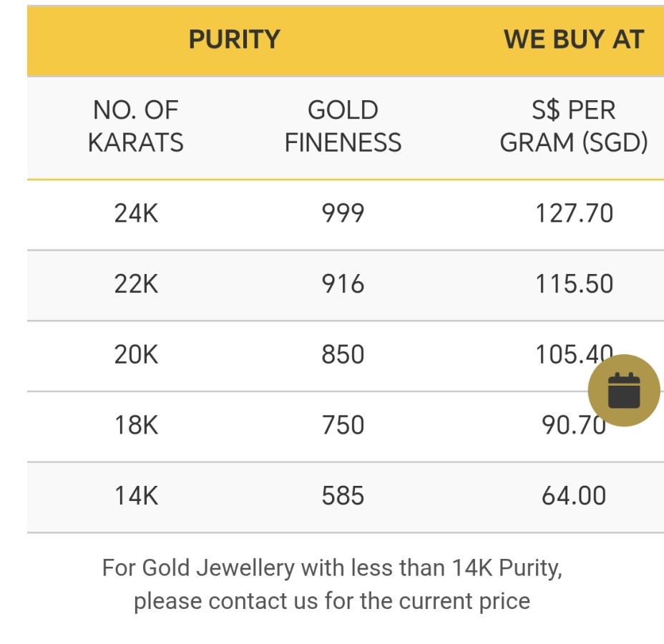The width and height of the screenshot is (664, 644).
Task: Click the 850 fineness value
Action: click(x=343, y=355)
